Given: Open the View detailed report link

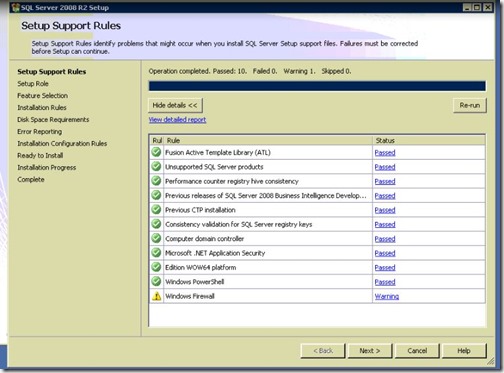Looking at the screenshot, I should tap(177, 120).
